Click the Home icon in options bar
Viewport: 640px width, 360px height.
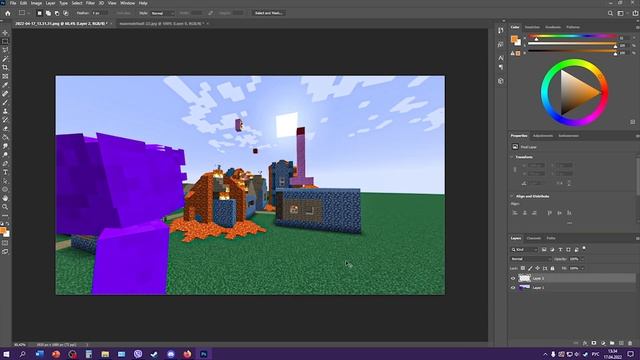click(x=7, y=13)
